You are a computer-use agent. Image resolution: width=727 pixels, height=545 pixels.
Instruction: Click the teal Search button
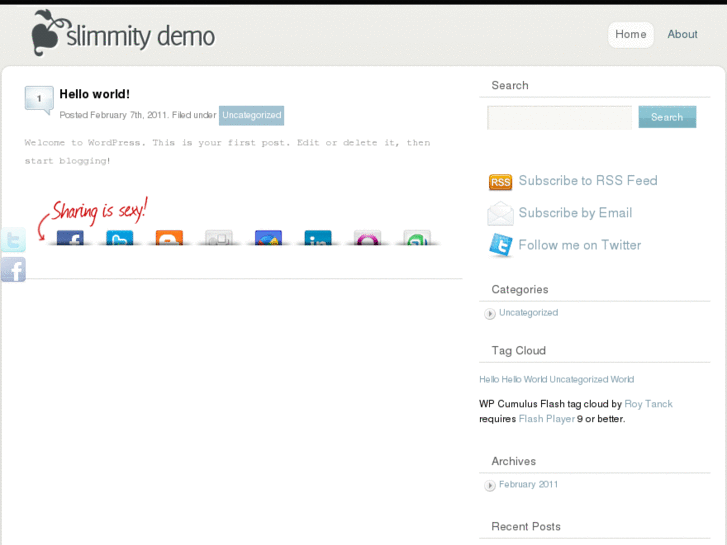667,117
